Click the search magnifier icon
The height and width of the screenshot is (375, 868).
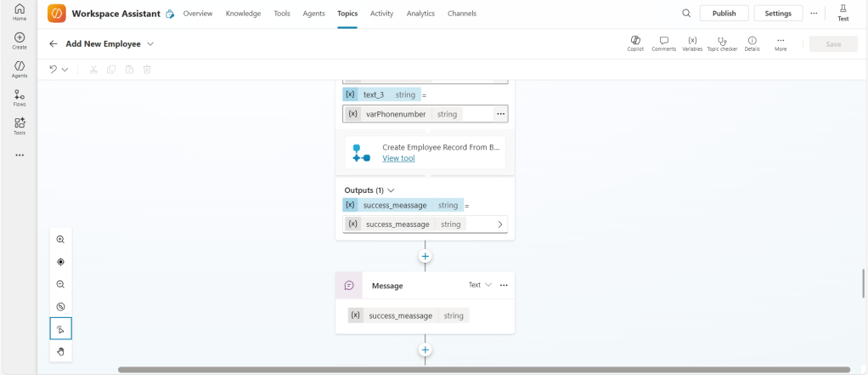(686, 14)
